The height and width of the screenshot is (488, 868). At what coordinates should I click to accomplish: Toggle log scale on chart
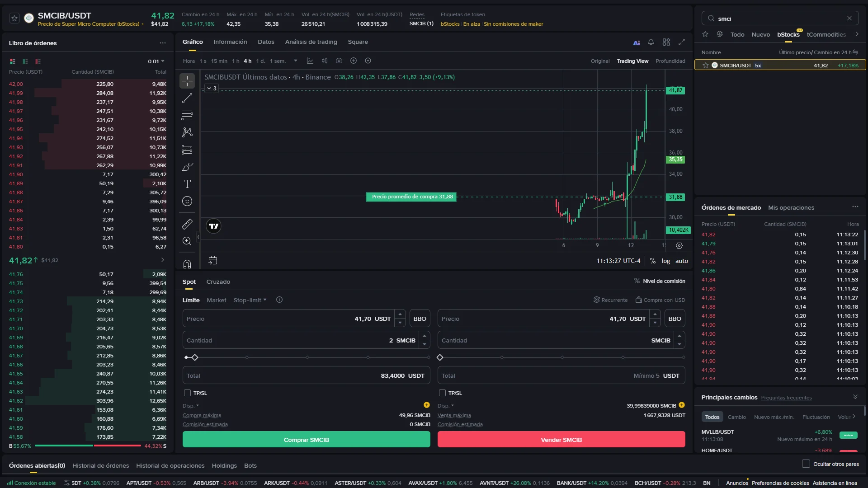(666, 261)
